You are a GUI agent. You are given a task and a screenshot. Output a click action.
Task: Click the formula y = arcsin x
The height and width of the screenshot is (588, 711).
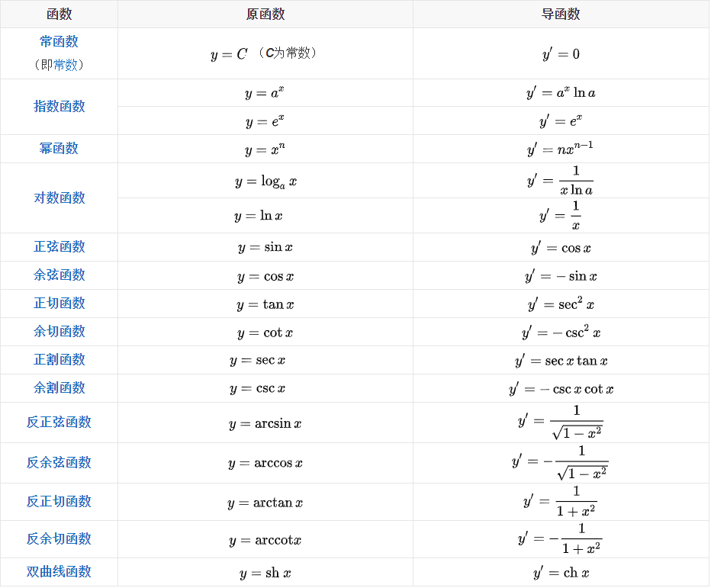click(265, 424)
